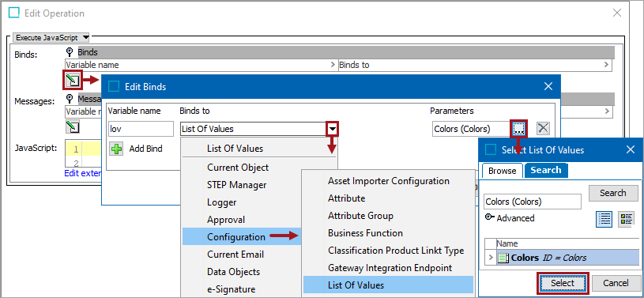Click the Select button
Screen dimensions: 644x298
(563, 283)
